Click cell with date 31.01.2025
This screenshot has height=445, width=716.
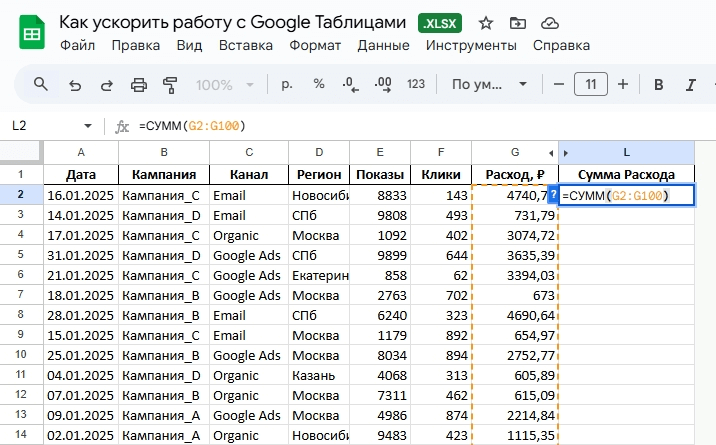pyautogui.click(x=81, y=255)
